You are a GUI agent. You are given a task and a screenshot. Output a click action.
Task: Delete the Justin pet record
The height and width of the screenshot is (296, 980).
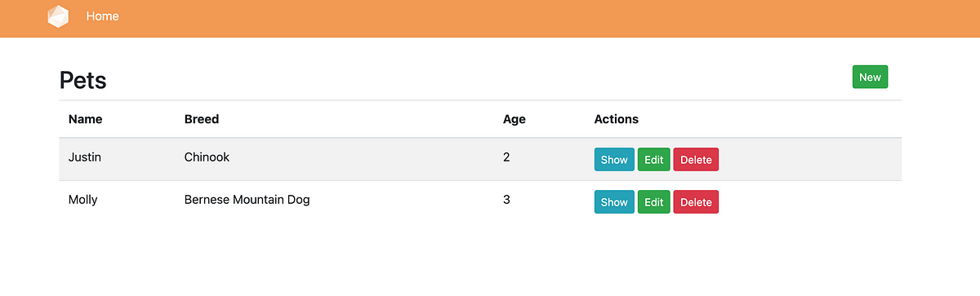696,160
